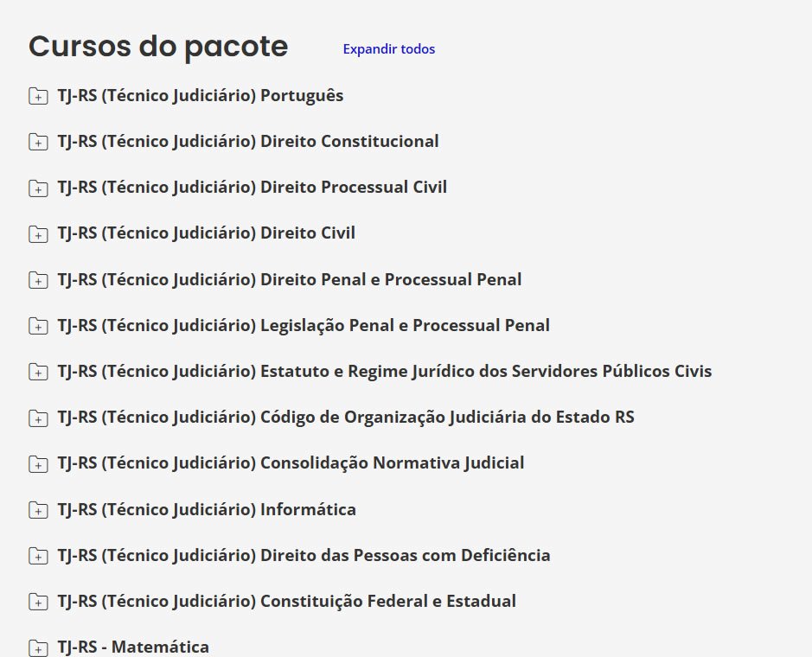Expand Constituição Federal e Estadual course
Screen dimensions: 812x657
pos(286,601)
